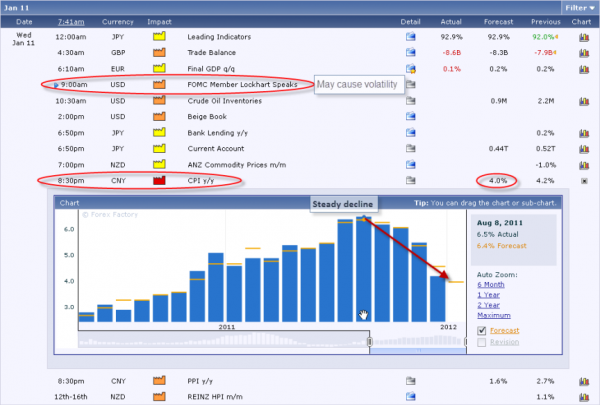This screenshot has width=600, height=405.
Task: Toggle the Revision checkbox
Action: coord(482,342)
